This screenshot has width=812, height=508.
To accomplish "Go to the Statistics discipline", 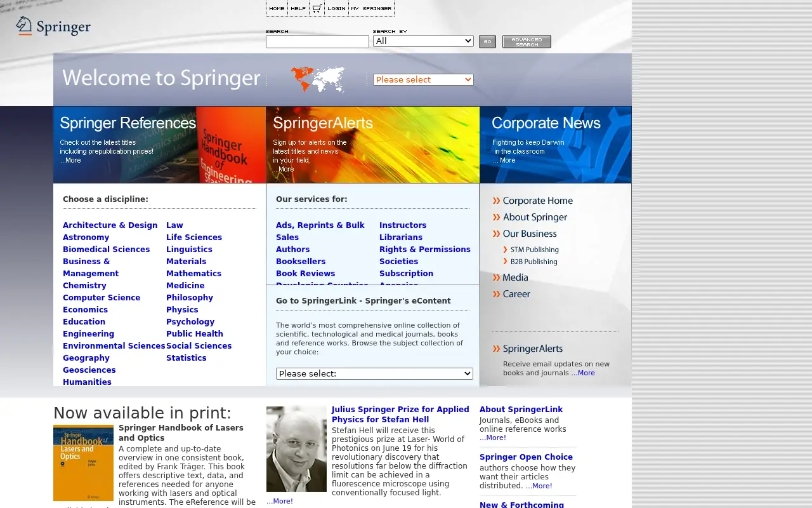I will click(x=186, y=358).
